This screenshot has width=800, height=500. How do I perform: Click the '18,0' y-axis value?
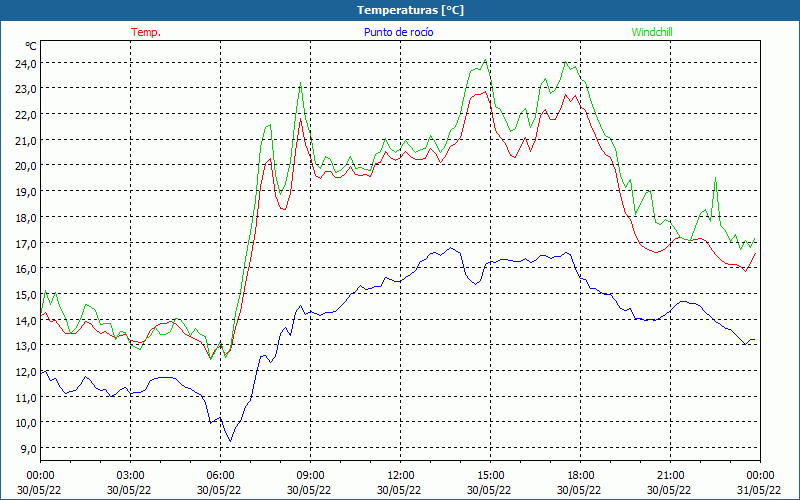26,217
